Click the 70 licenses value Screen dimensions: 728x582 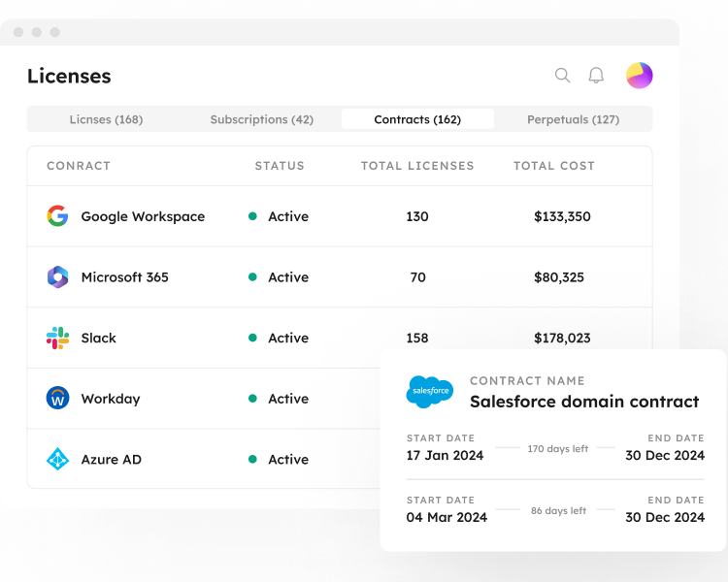click(417, 277)
